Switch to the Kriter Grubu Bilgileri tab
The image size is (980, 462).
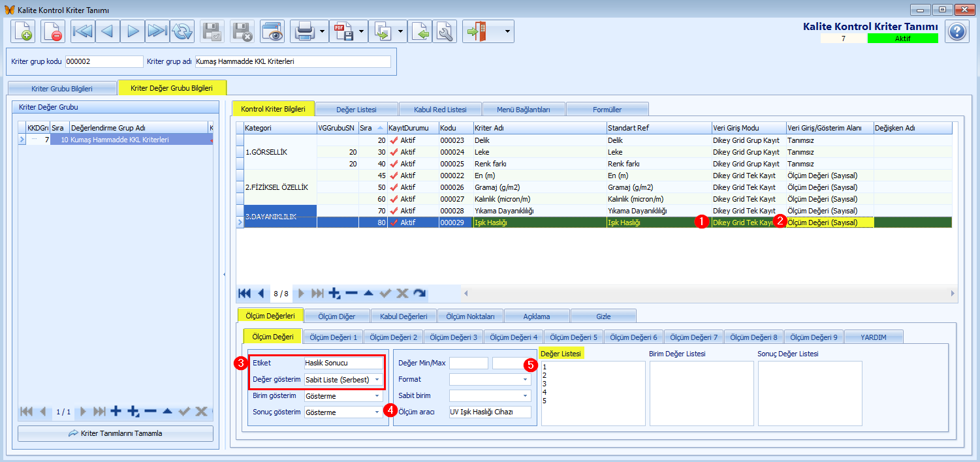(62, 88)
